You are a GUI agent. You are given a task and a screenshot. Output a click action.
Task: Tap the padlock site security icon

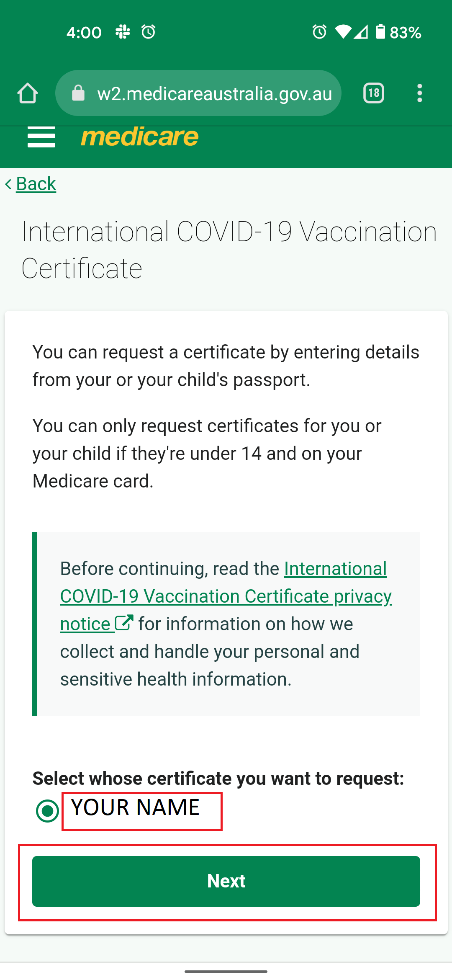(78, 93)
